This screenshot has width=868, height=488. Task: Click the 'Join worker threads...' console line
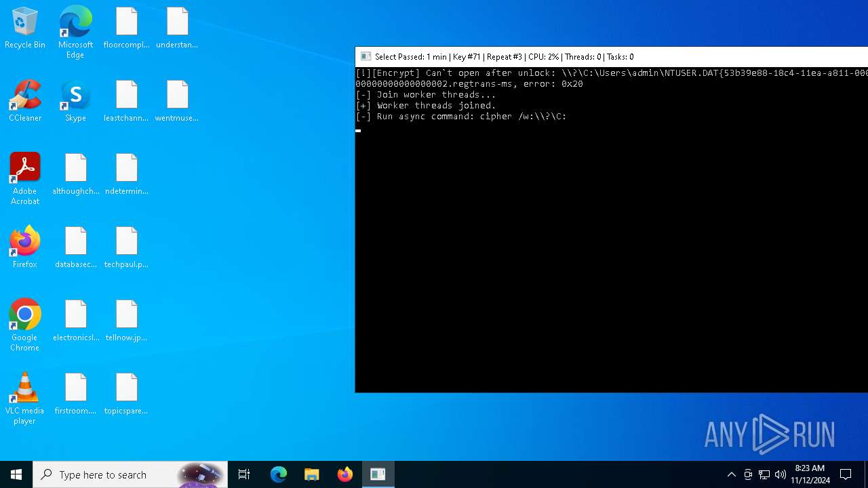pos(426,95)
